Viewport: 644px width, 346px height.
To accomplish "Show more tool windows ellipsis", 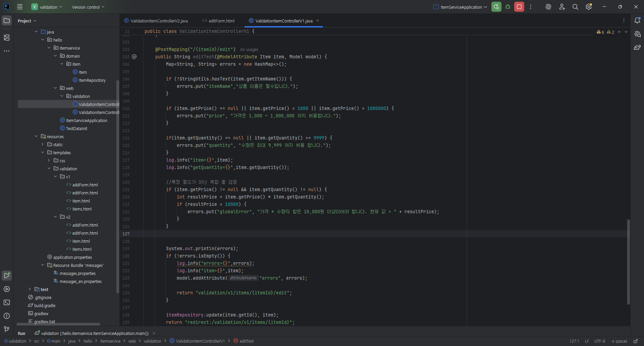I will point(7,51).
